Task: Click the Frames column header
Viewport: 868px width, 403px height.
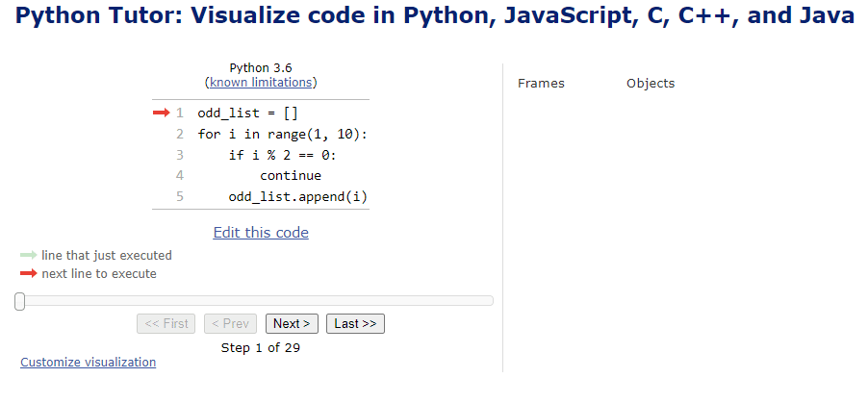Action: click(x=541, y=84)
